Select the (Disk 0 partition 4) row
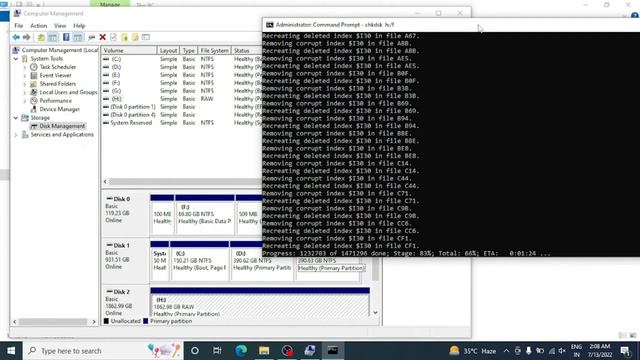The height and width of the screenshot is (360, 640). pyautogui.click(x=182, y=115)
